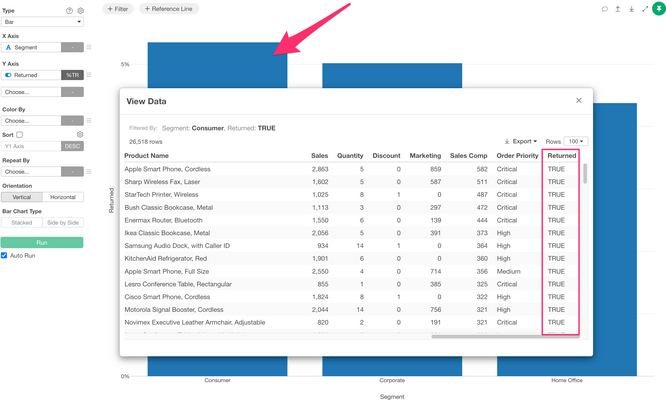Select row Apple Smart Phone, Full Size

point(352,271)
